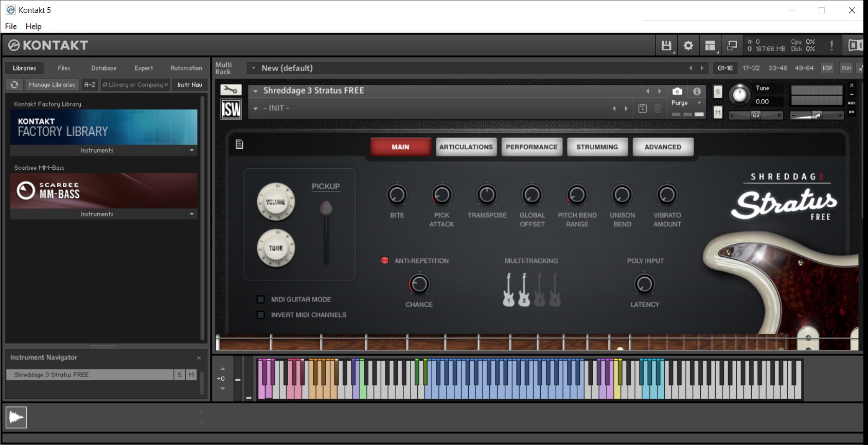This screenshot has width=868, height=445.
Task: Switch to the Automation tab
Action: tap(186, 68)
